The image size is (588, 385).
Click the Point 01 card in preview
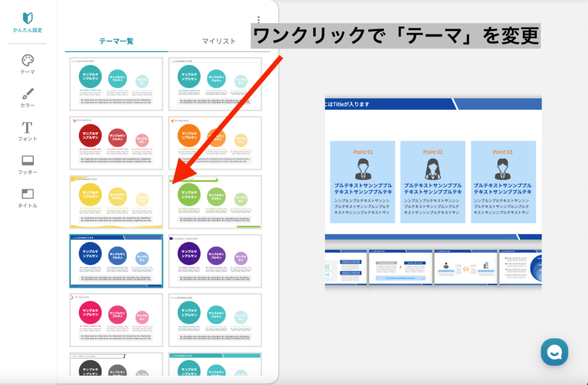click(363, 182)
